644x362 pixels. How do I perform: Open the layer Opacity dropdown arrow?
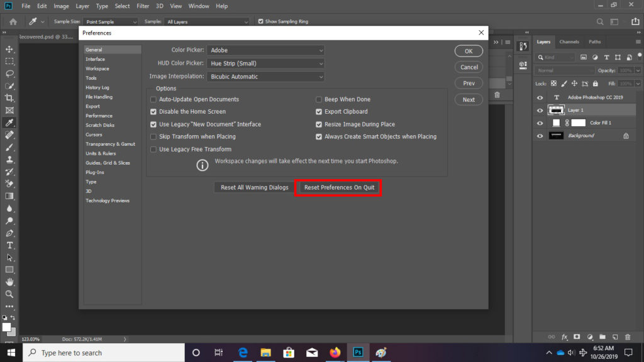pos(638,70)
